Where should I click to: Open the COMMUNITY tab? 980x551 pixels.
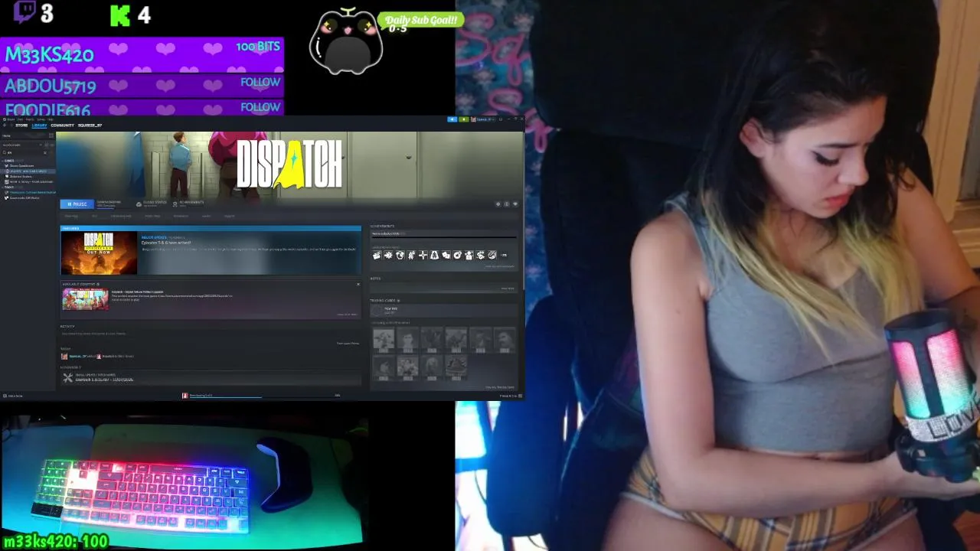pyautogui.click(x=62, y=126)
